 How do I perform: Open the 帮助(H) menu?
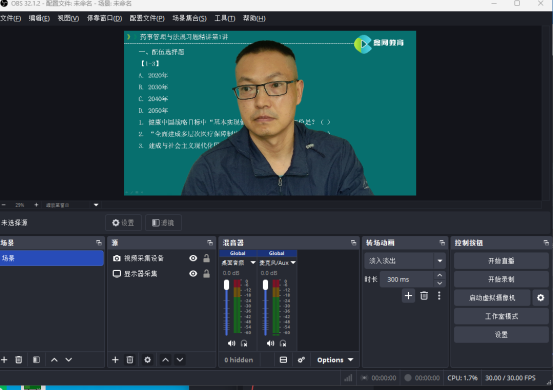(x=254, y=18)
